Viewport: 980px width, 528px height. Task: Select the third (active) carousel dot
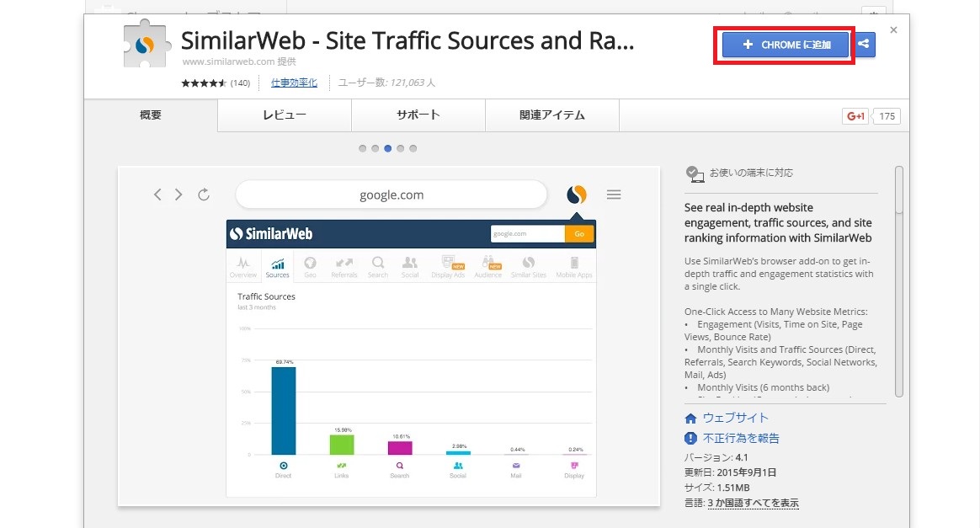click(388, 149)
